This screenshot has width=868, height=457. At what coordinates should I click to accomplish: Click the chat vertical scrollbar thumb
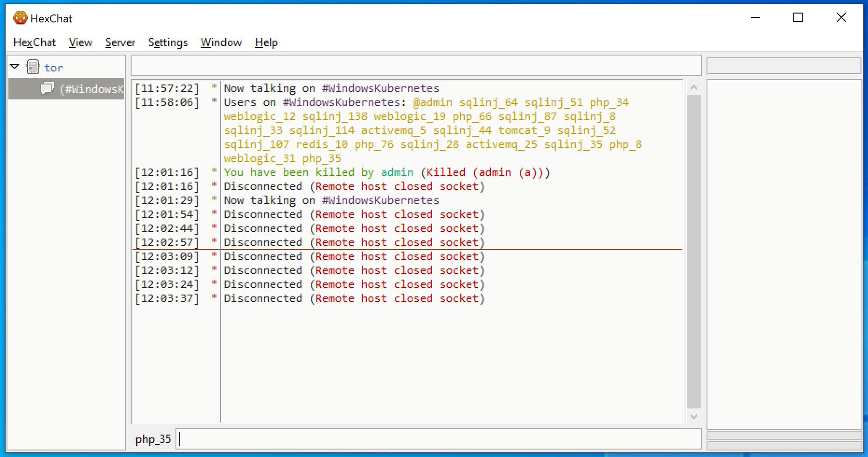(694, 252)
